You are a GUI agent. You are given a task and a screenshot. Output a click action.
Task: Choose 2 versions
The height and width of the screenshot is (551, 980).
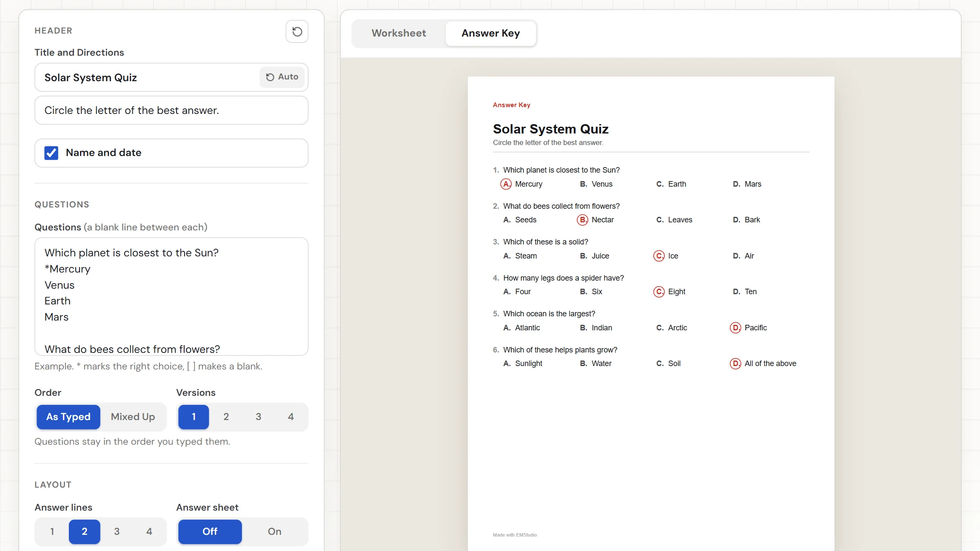click(x=226, y=417)
